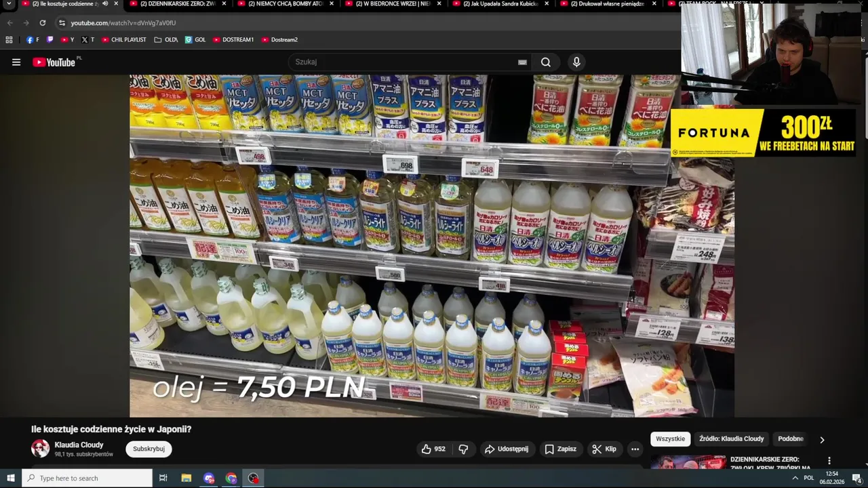Mute the playing tab via speaker icon
Image resolution: width=868 pixels, height=488 pixels.
point(105,4)
